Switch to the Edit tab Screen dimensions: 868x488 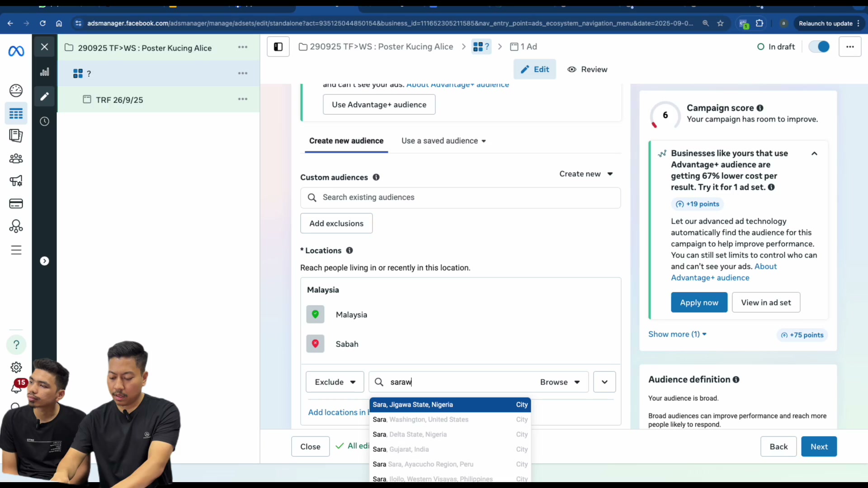(x=535, y=70)
